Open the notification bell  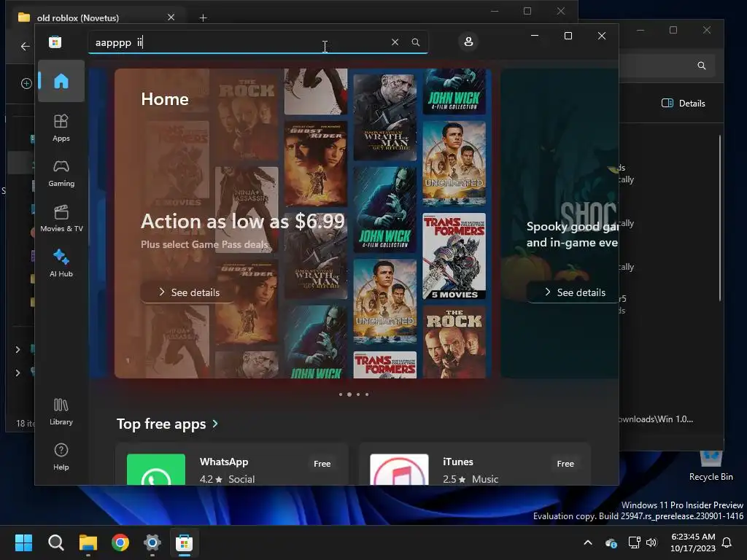tap(727, 542)
